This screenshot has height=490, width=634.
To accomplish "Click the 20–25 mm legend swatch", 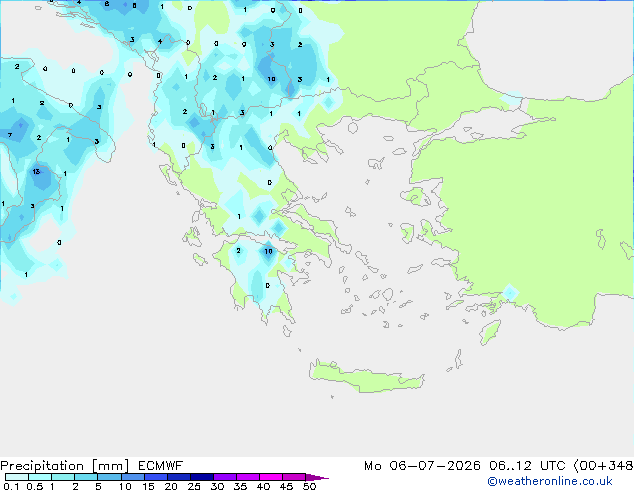I will 179,477.
